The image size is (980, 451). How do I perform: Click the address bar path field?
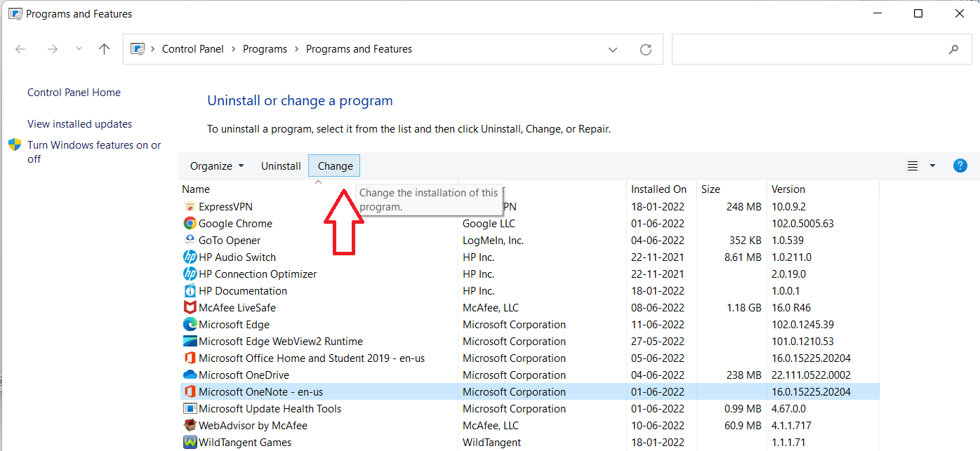393,49
